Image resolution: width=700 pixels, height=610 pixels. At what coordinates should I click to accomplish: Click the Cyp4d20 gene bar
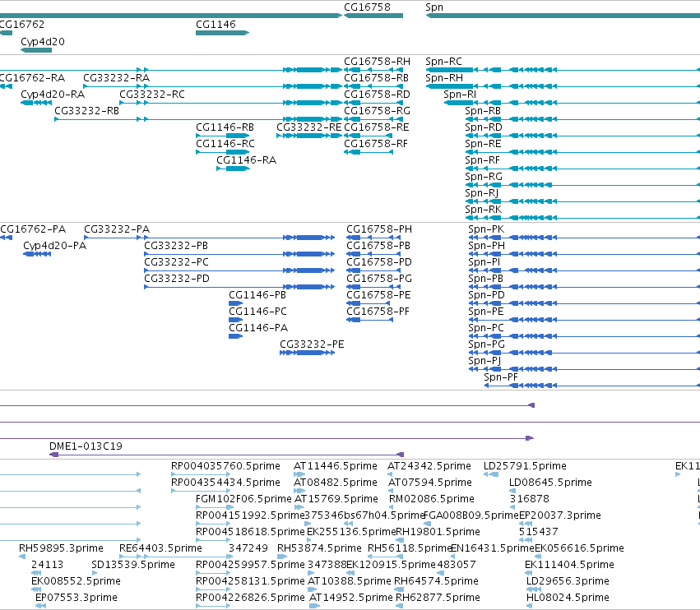point(36,50)
